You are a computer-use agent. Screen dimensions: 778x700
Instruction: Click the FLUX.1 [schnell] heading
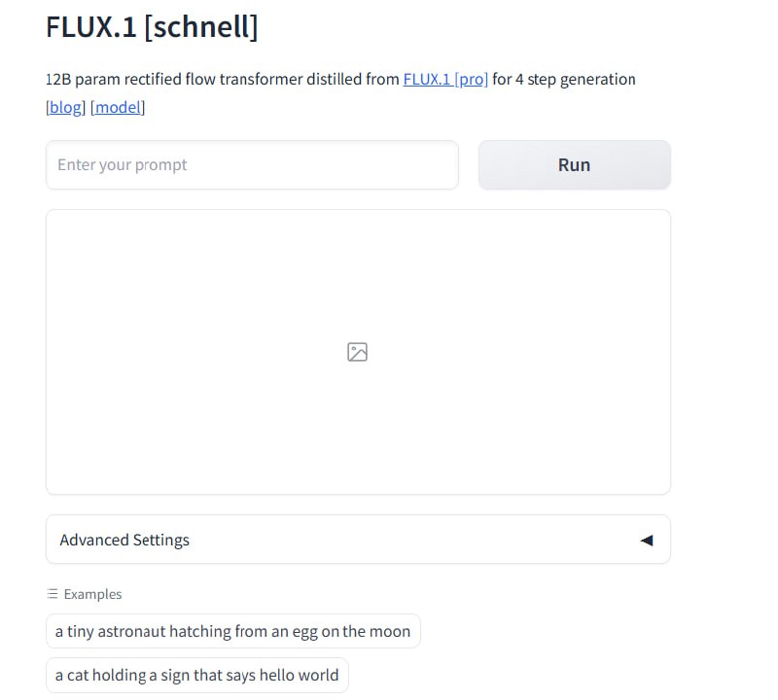(152, 27)
